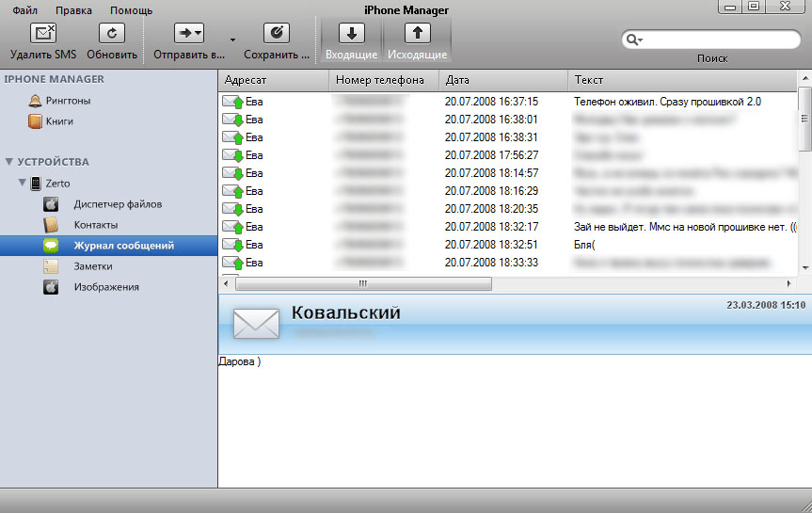Image resolution: width=812 pixels, height=513 pixels.
Task: Sort by the Дата column header
Action: tap(503, 80)
